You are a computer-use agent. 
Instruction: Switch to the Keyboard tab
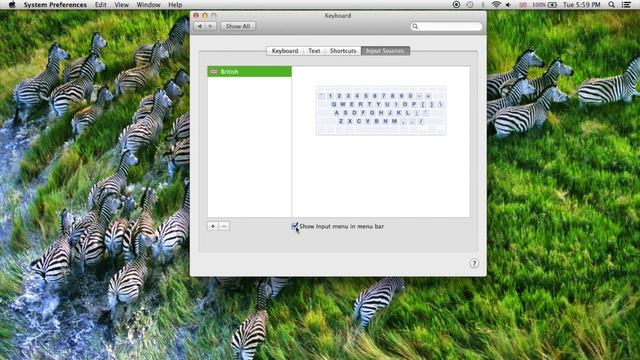point(285,51)
